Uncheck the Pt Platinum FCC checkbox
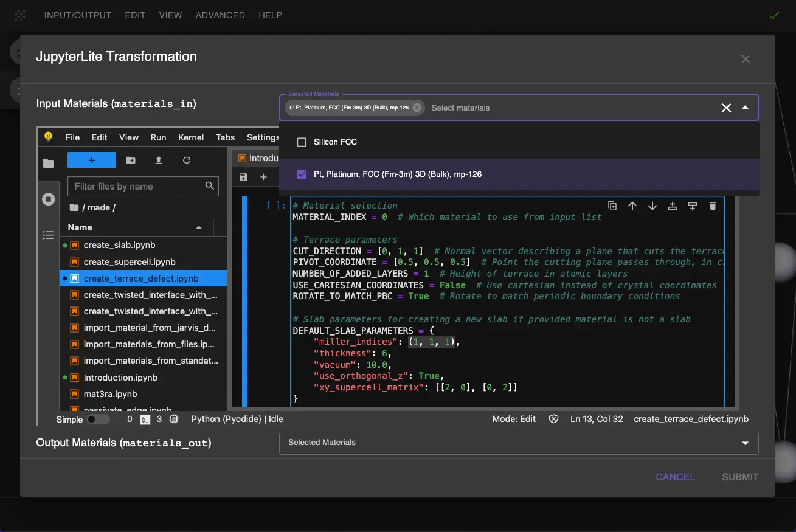 coord(302,174)
